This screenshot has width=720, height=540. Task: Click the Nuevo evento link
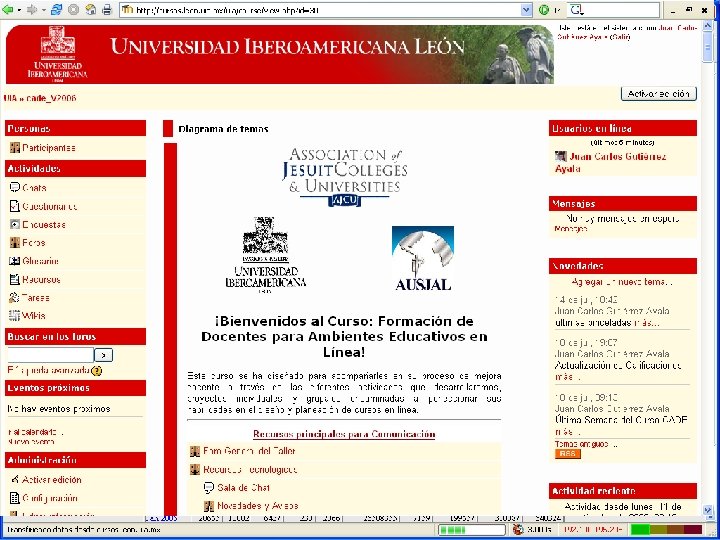coord(31,442)
